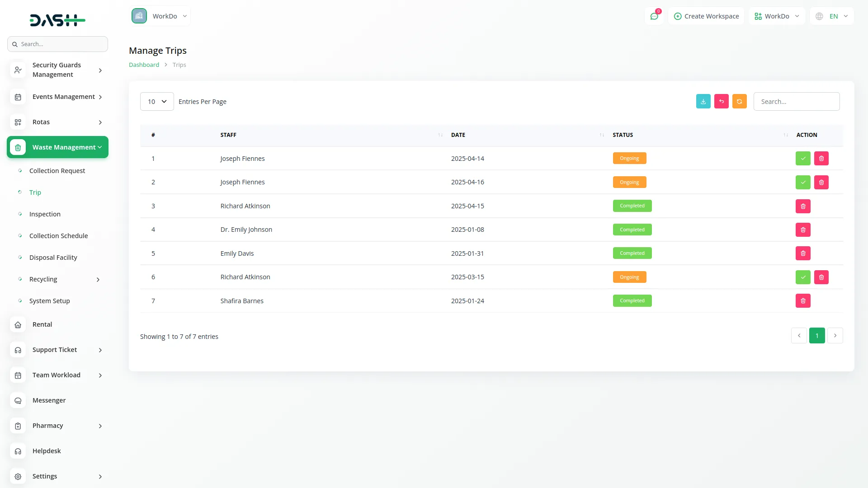Open the chat messages icon in header
The image size is (868, 488).
pos(654,16)
